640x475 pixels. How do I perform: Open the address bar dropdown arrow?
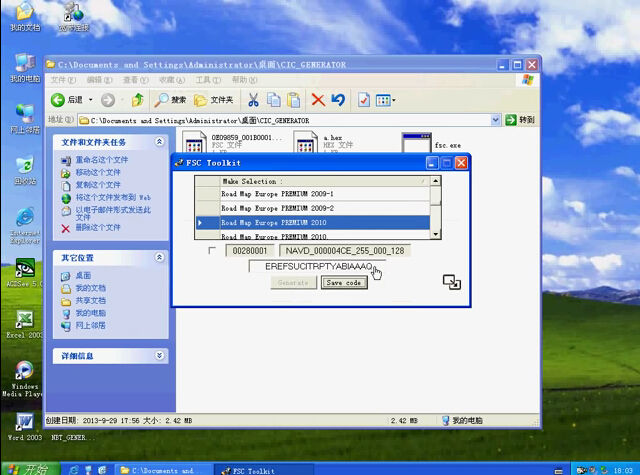495,120
